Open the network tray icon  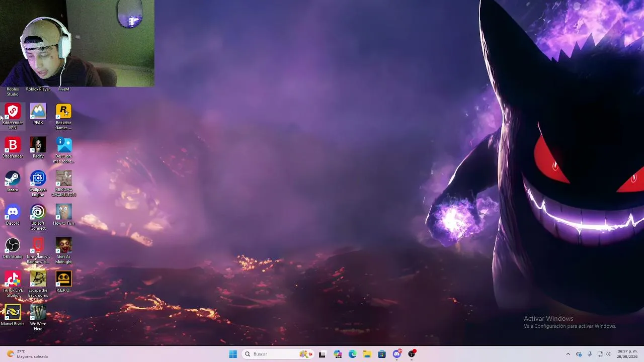point(600,354)
